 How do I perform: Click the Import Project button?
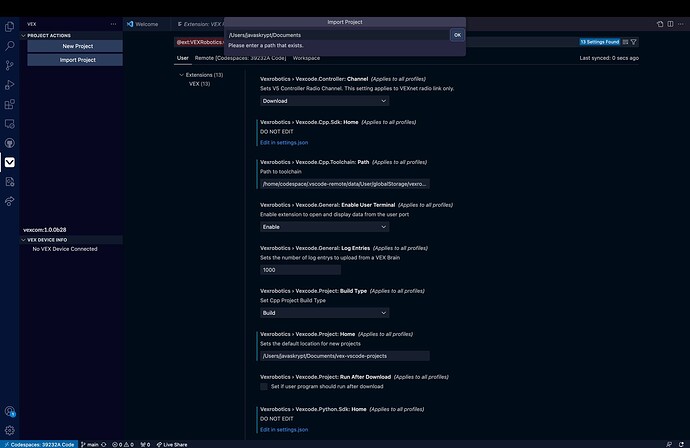coord(75,60)
